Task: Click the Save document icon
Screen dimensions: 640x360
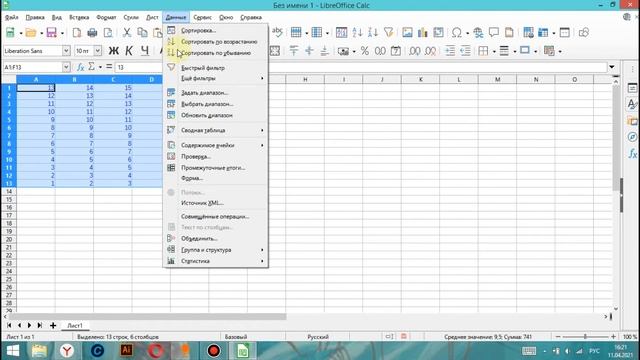Action: pyautogui.click(x=51, y=33)
